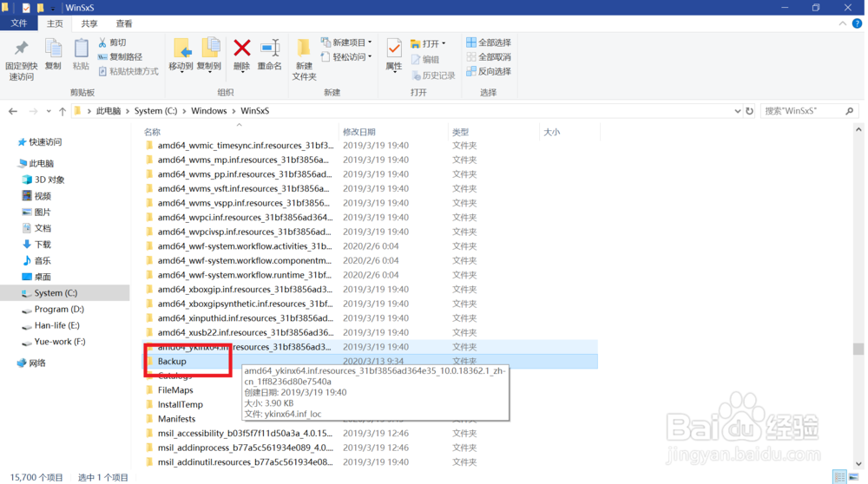Select the InstallTemp folder
This screenshot has height=484, width=868.
(180, 404)
